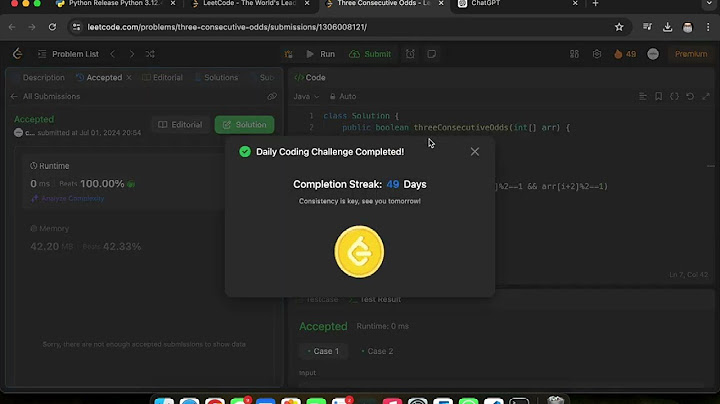Copy submission link icon

pyautogui.click(x=272, y=96)
